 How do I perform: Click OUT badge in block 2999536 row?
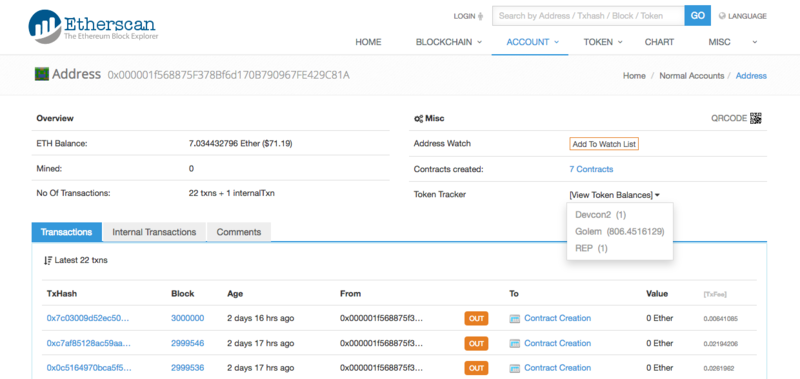pos(476,368)
